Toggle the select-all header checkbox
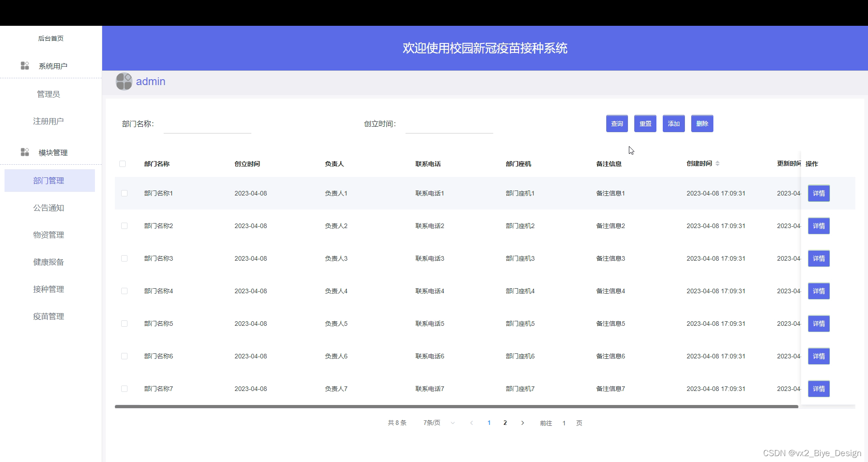This screenshot has height=462, width=868. (123, 164)
